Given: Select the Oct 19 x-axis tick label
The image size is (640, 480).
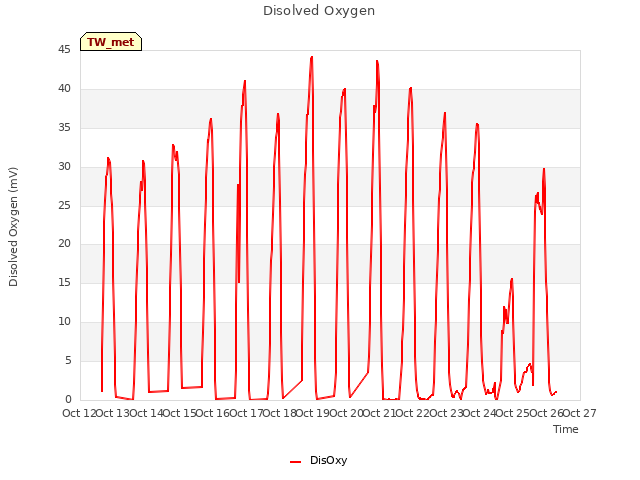Looking at the screenshot, I should pyautogui.click(x=312, y=413).
